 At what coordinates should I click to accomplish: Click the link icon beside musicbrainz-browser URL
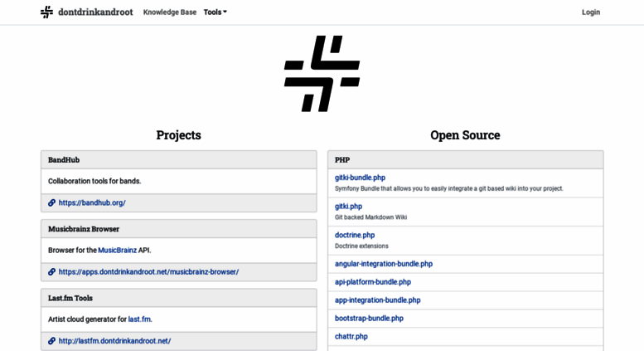51,271
